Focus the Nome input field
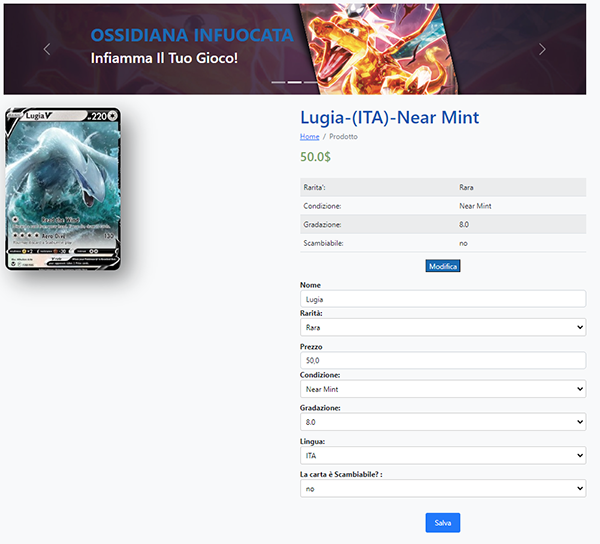This screenshot has width=600, height=544. coord(443,299)
